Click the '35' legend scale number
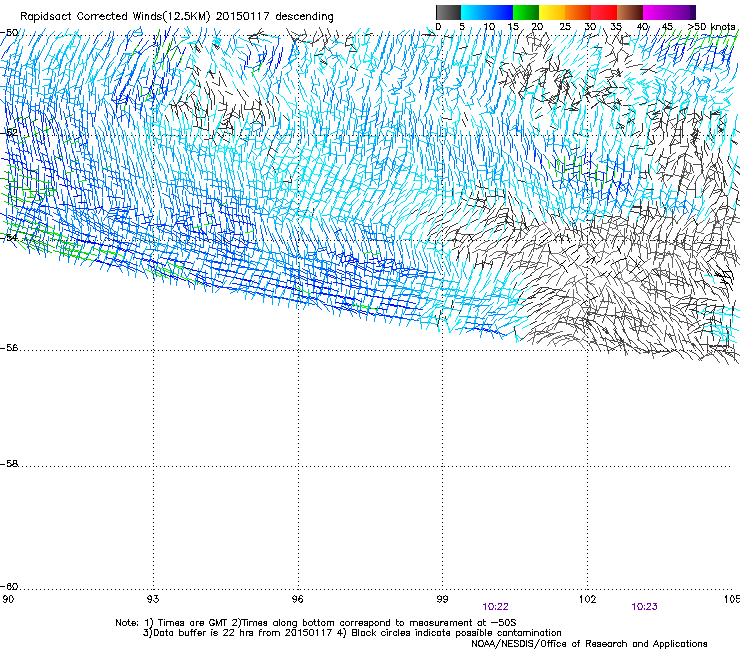Image resolution: width=740 pixels, height=650 pixels. 616,26
